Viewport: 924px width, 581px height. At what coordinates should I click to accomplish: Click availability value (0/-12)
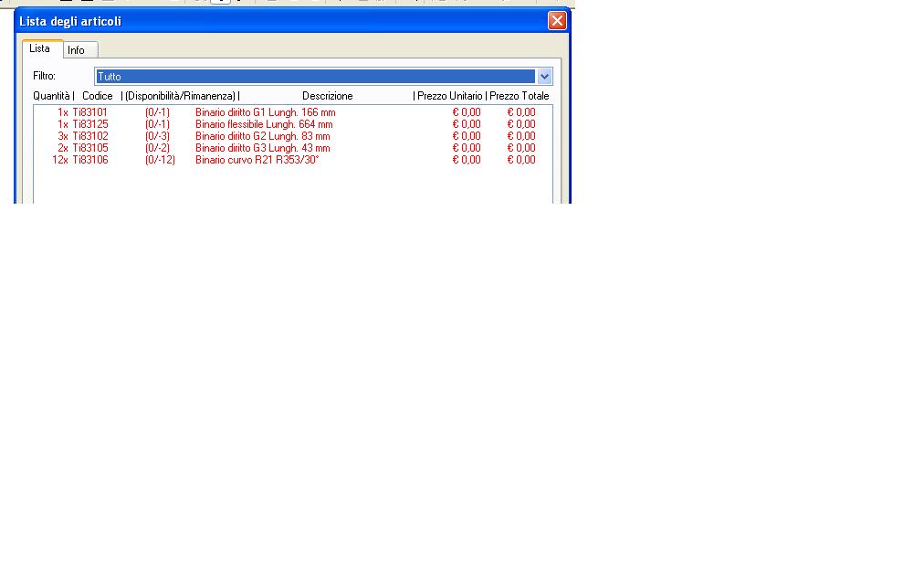161,159
